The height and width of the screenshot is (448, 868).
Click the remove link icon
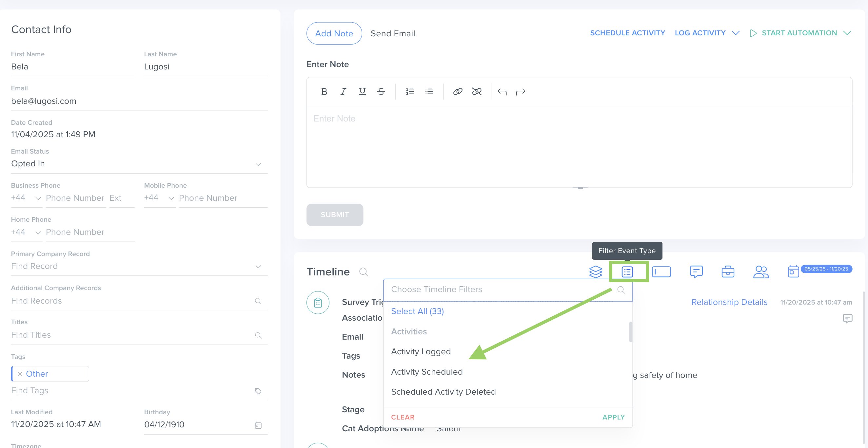[477, 92]
